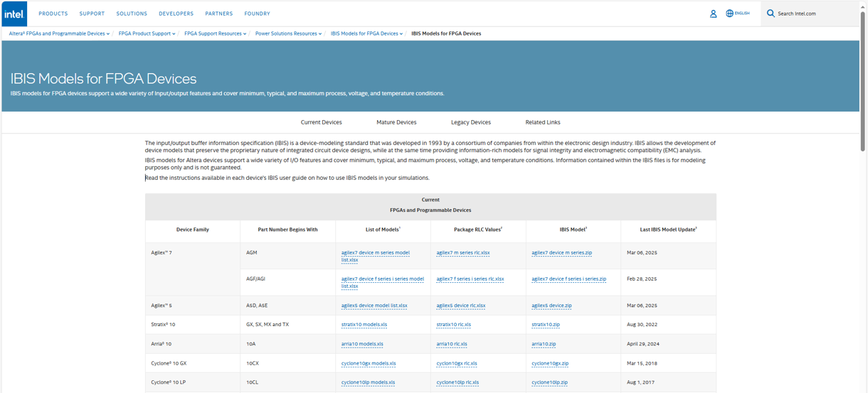Open the Products menu
Viewport: 868px width, 393px height.
coord(53,14)
